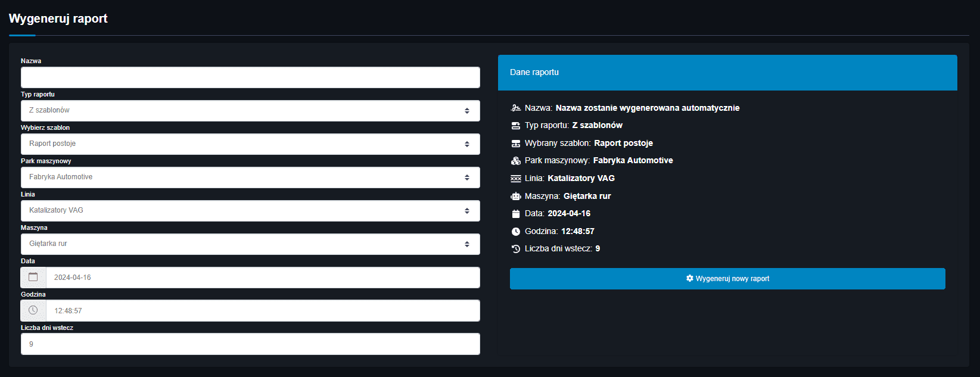Viewport: 980px width, 377px height.
Task: Focus the Nazwa text input field
Action: pyautogui.click(x=250, y=77)
